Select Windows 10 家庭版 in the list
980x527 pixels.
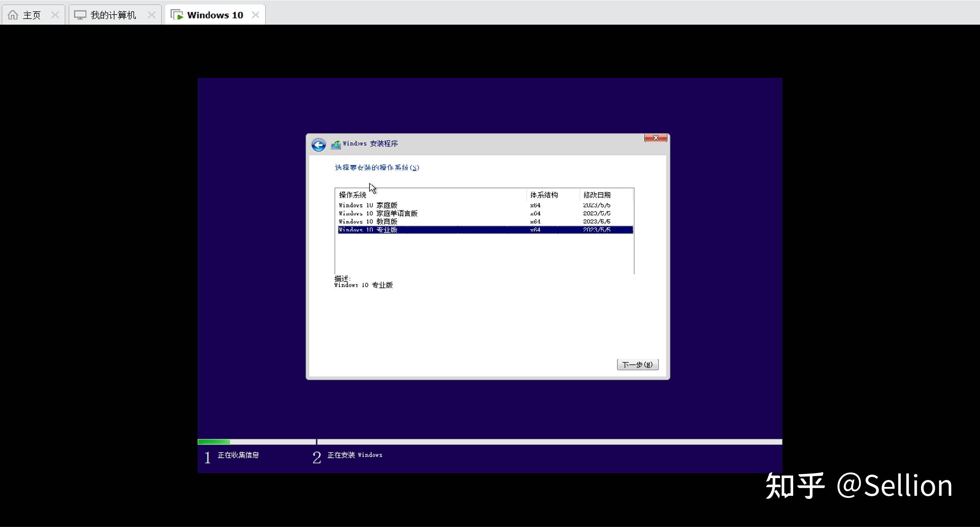point(367,205)
